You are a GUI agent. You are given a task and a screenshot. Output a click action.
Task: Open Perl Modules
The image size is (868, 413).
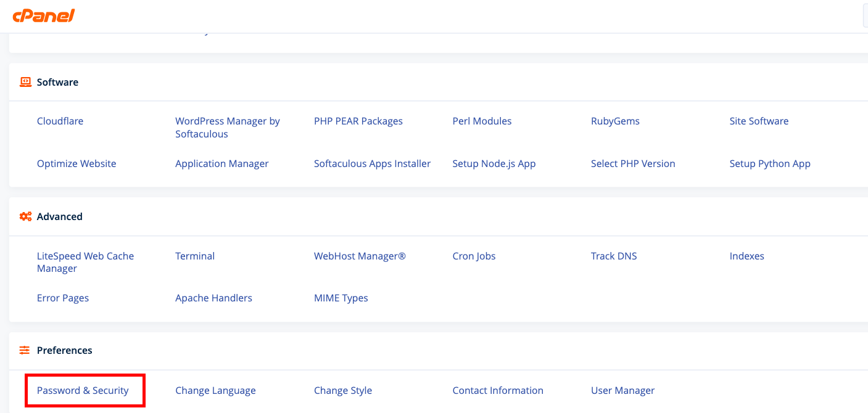point(482,121)
